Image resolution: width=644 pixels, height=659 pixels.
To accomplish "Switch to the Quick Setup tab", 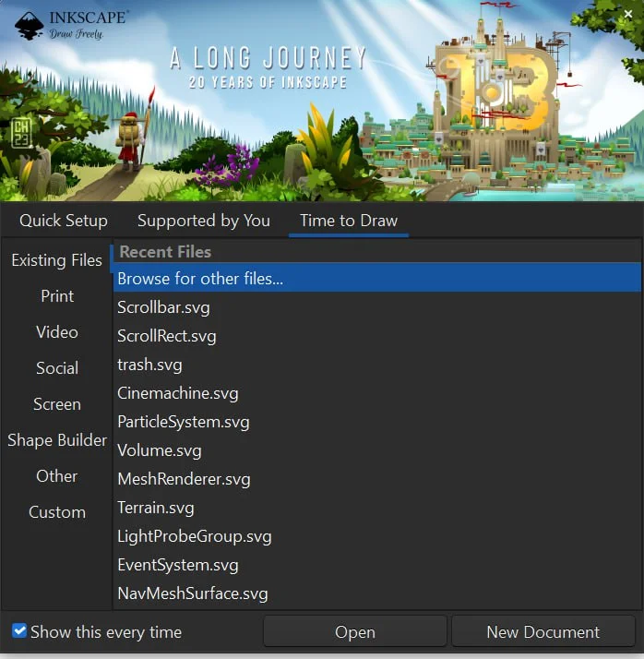I will coord(64,221).
